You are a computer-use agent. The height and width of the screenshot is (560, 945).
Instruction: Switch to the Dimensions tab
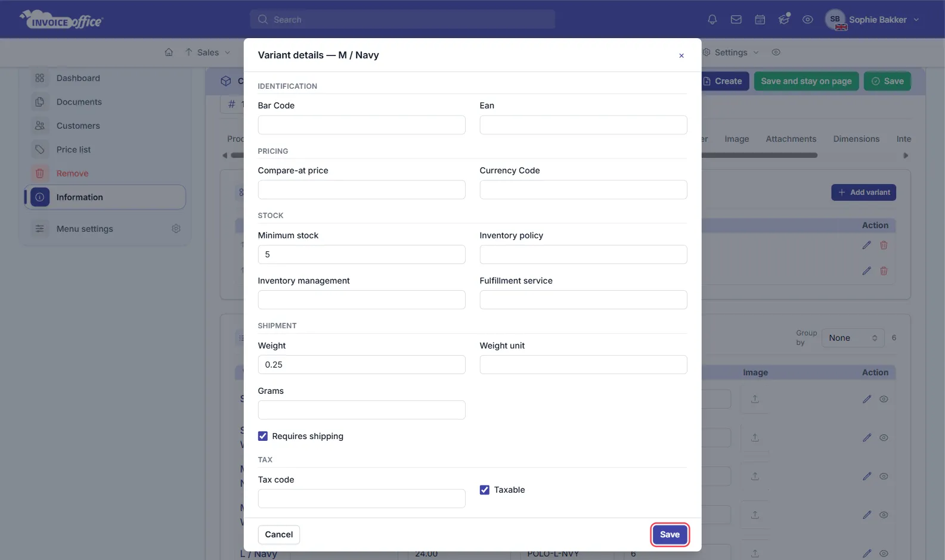coord(856,139)
